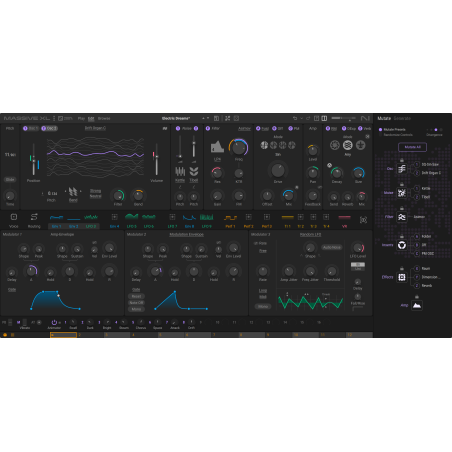
Task: Add a modulator in the empty Perf 2 slot
Action: point(248,217)
